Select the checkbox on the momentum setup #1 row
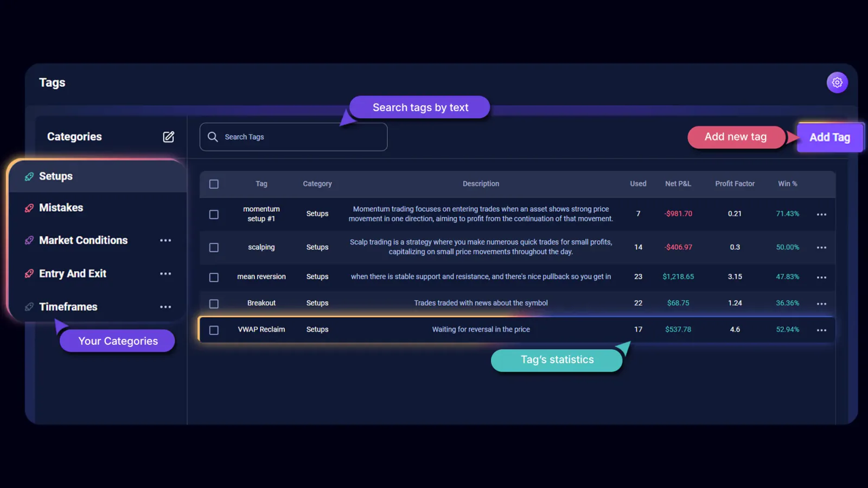This screenshot has height=488, width=868. (214, 214)
